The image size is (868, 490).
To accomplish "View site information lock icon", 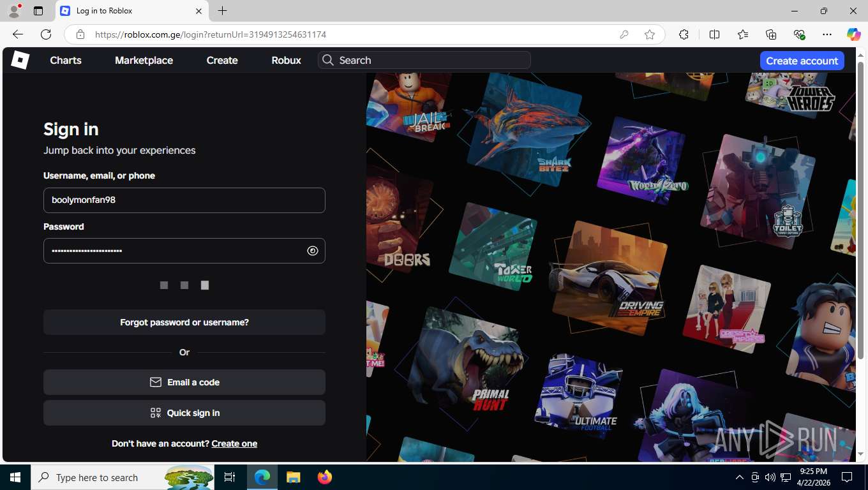I will pyautogui.click(x=80, y=34).
